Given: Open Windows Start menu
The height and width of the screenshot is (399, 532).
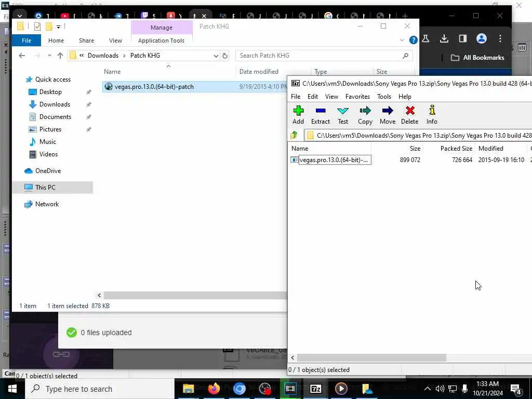Looking at the screenshot, I should tap(12, 389).
